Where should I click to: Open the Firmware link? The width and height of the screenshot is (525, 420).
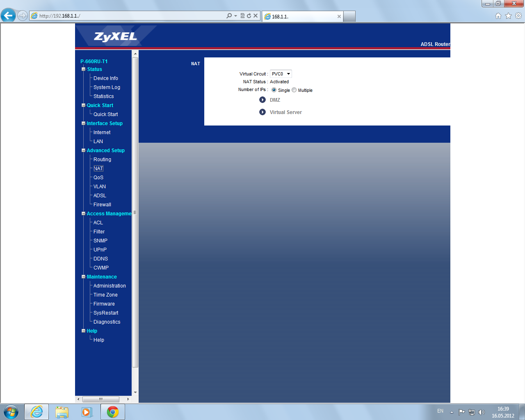click(x=104, y=304)
